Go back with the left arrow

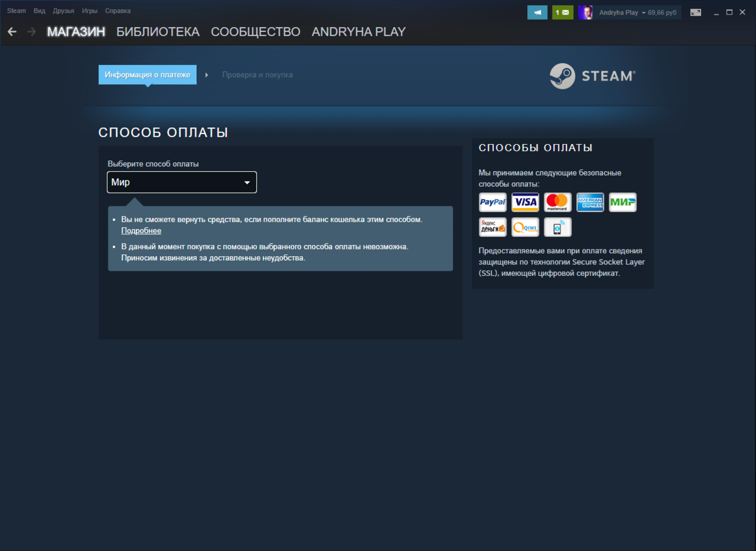tap(12, 31)
